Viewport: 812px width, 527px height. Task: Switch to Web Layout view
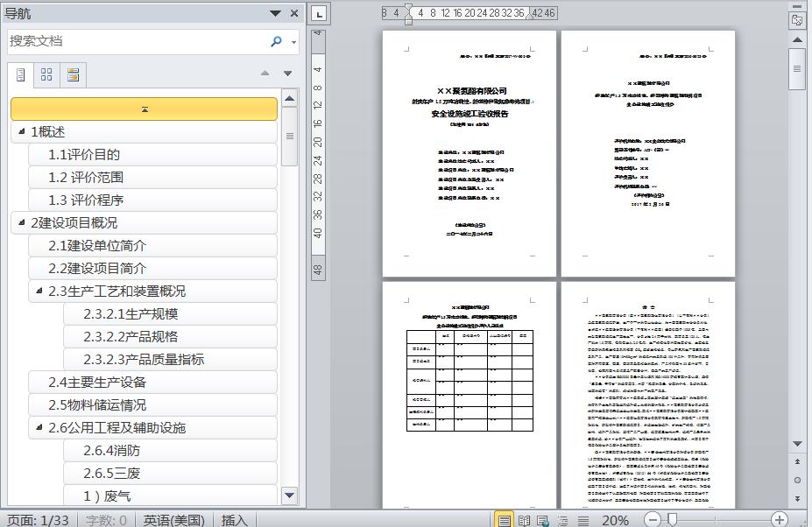point(543,520)
